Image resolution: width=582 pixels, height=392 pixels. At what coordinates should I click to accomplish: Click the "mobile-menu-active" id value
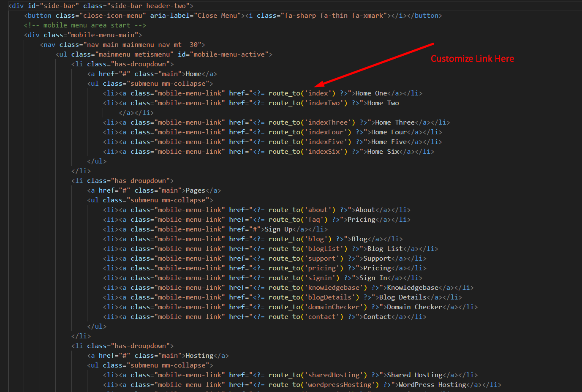(229, 54)
